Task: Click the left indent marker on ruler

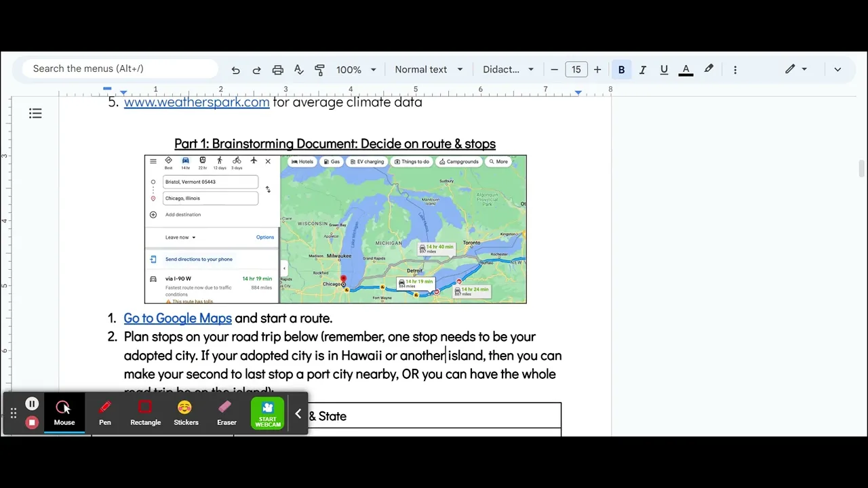Action: pyautogui.click(x=123, y=92)
